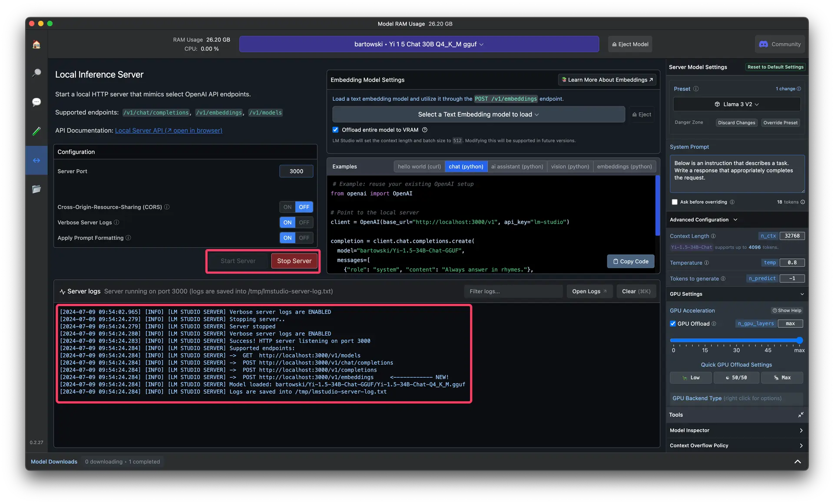Click Reset to Default Settings
834x504 pixels.
pyautogui.click(x=775, y=67)
